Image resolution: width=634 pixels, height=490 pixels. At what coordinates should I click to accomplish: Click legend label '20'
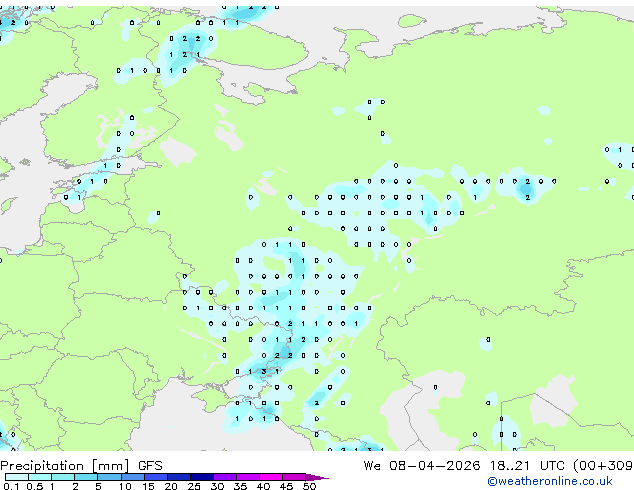point(171,486)
